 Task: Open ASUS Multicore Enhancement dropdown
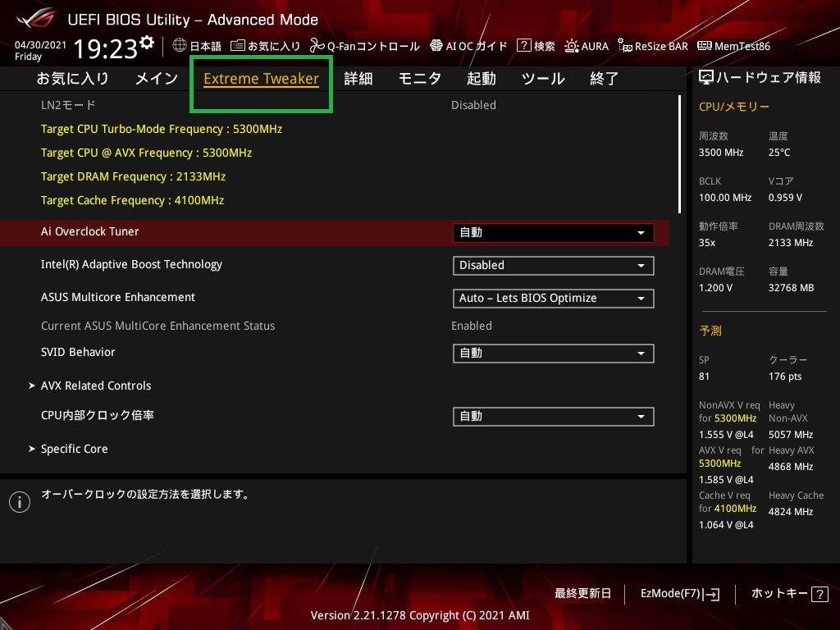[x=553, y=298]
